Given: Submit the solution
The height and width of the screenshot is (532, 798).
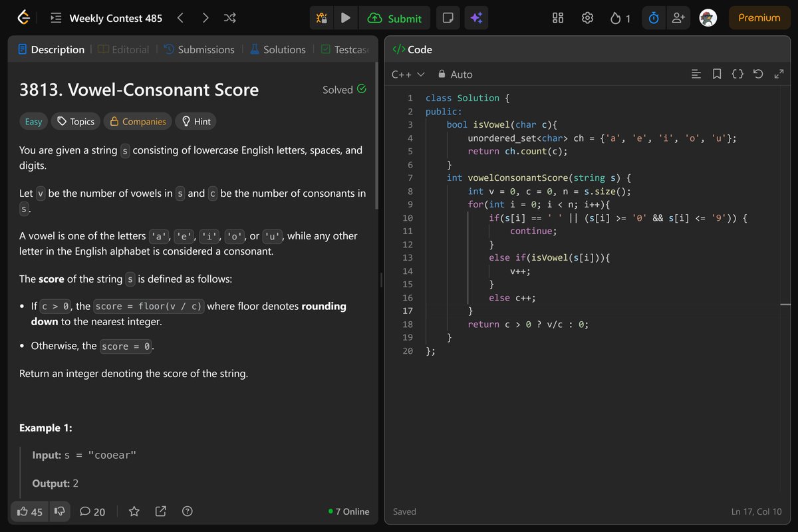Looking at the screenshot, I should click(x=394, y=18).
